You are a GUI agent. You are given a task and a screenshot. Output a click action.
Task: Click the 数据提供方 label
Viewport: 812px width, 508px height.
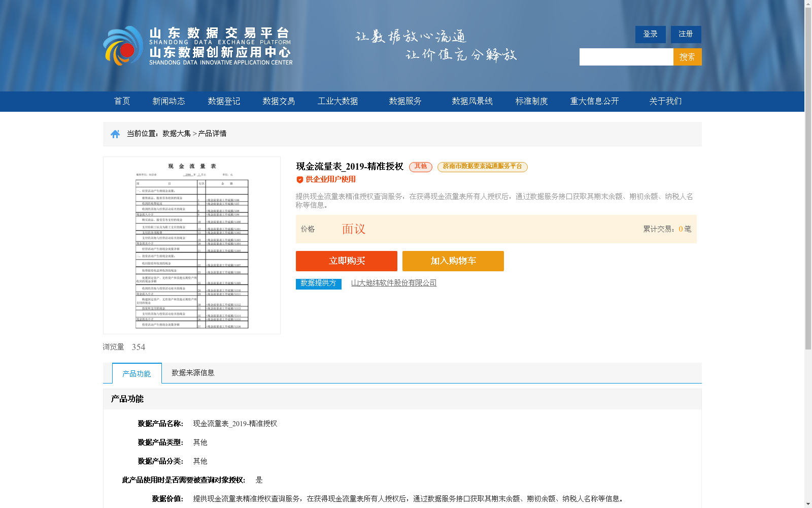(x=319, y=283)
